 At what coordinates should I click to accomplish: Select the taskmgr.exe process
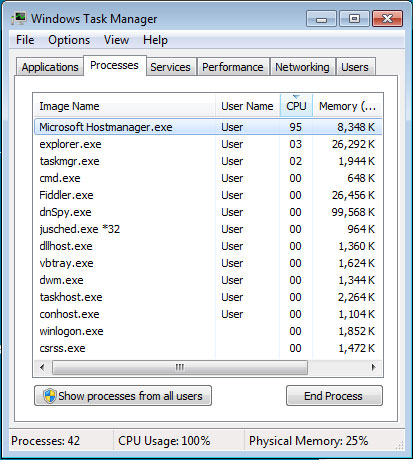pyautogui.click(x=208, y=161)
